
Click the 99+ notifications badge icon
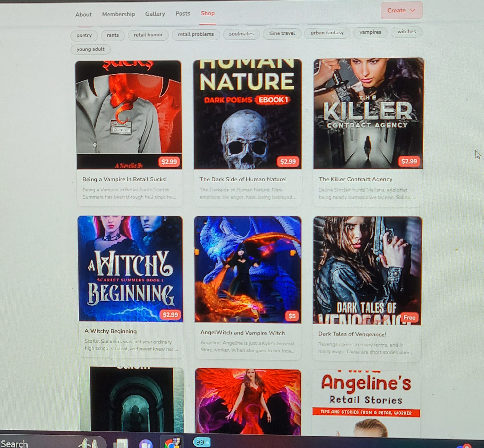click(x=202, y=442)
